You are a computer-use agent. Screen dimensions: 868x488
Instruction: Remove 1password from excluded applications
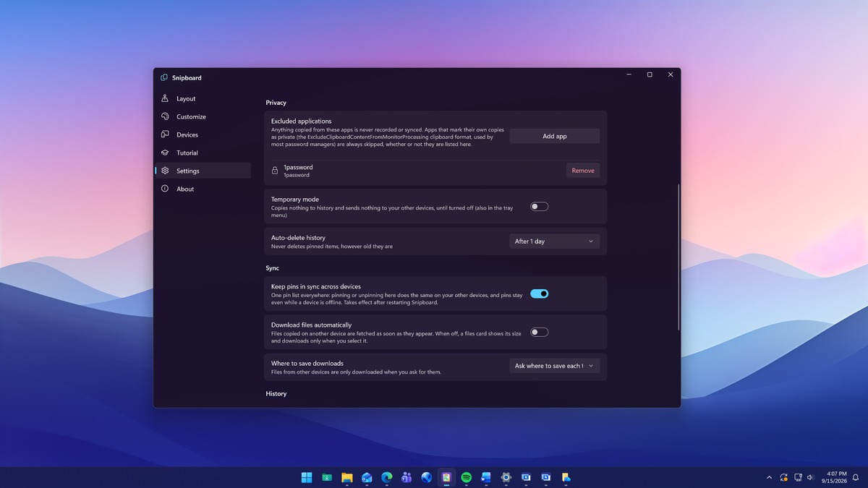(583, 171)
